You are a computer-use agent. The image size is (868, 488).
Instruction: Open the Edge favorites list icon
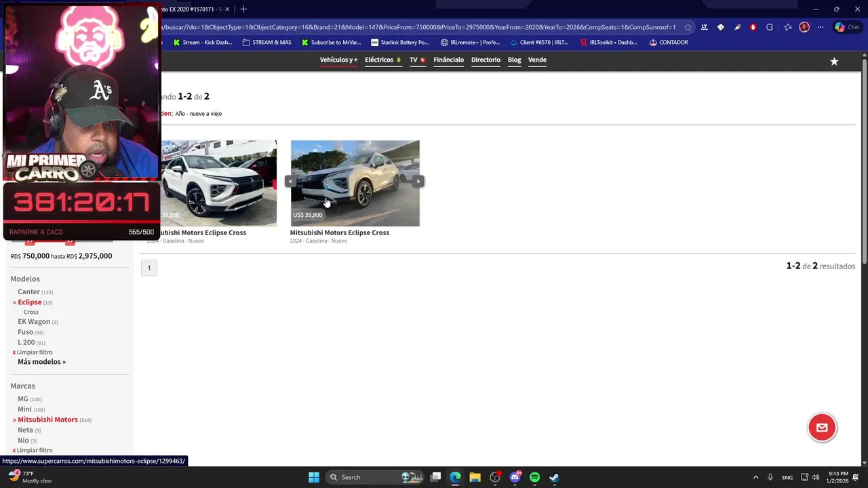point(787,27)
